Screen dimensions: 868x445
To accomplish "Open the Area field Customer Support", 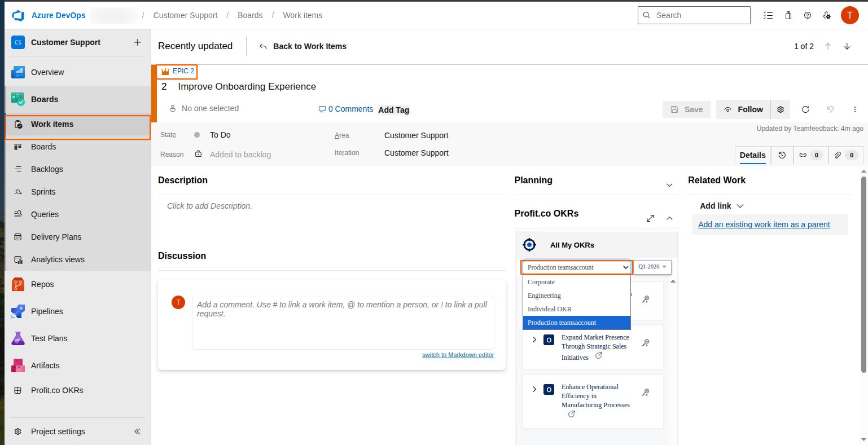I will tap(417, 135).
